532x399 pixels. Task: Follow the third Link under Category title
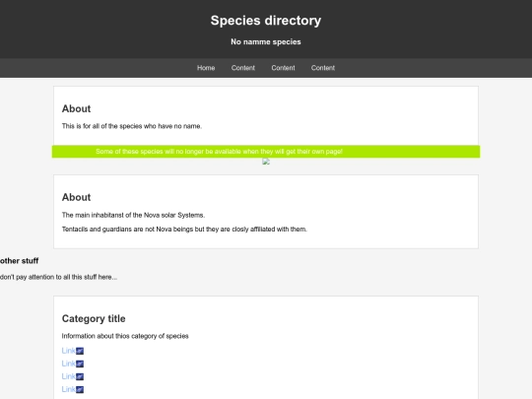[69, 376]
